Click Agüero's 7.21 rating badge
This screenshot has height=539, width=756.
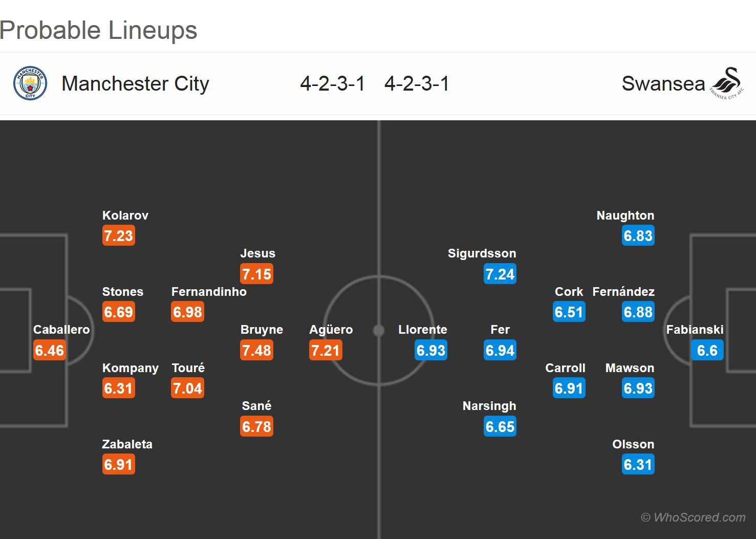click(326, 351)
